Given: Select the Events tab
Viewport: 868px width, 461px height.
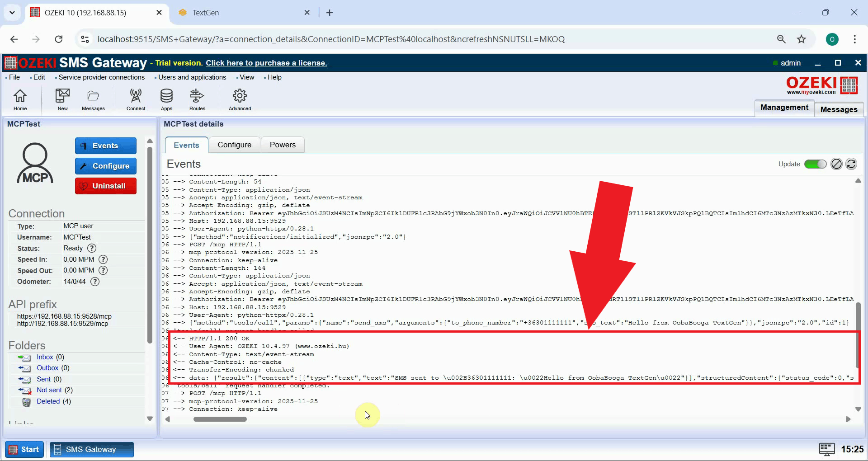Looking at the screenshot, I should point(186,145).
